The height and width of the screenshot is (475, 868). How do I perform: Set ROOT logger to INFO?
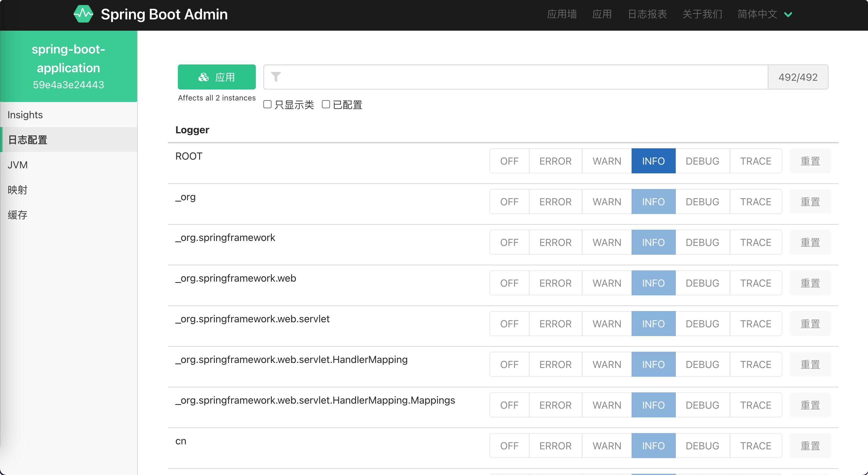[x=654, y=161]
